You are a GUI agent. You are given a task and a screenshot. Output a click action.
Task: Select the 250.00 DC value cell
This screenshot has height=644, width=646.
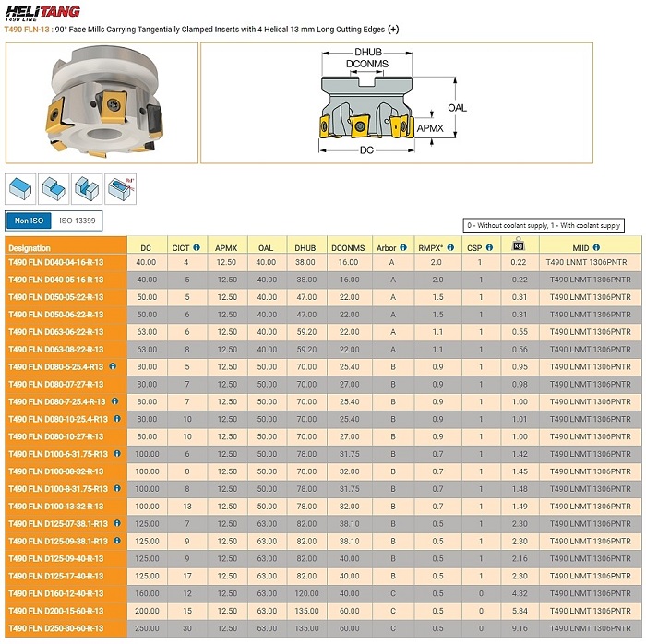[147, 628]
